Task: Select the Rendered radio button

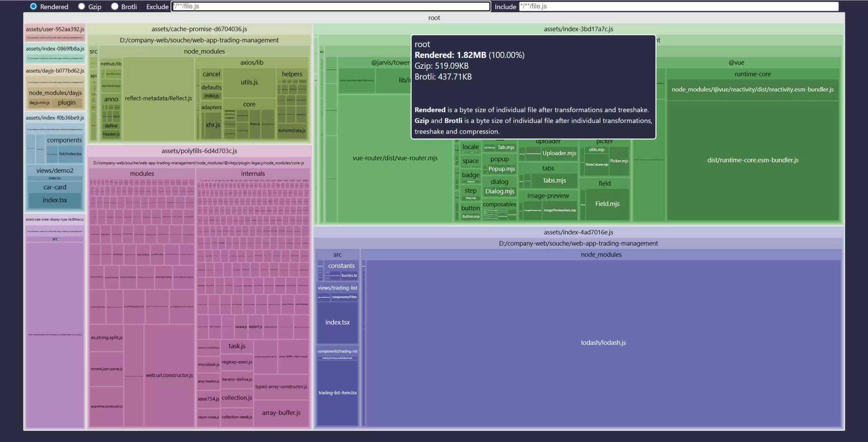Action: [x=33, y=7]
